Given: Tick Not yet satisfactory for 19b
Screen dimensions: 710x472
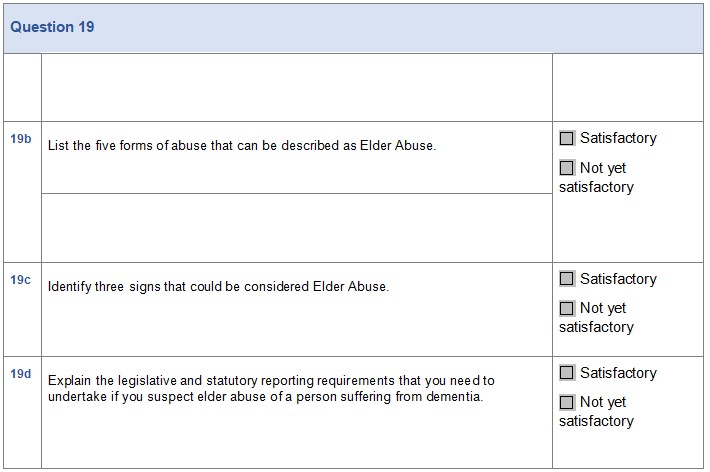Looking at the screenshot, I should coord(568,168).
